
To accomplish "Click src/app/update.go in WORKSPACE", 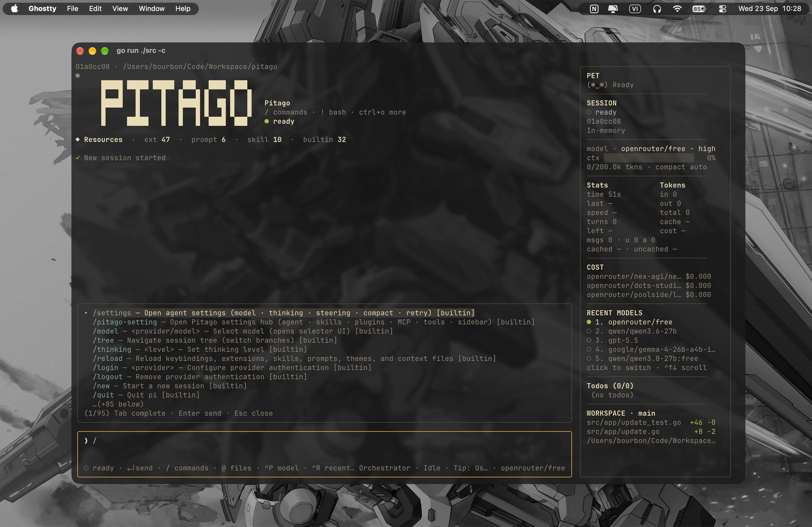I will pyautogui.click(x=623, y=431).
